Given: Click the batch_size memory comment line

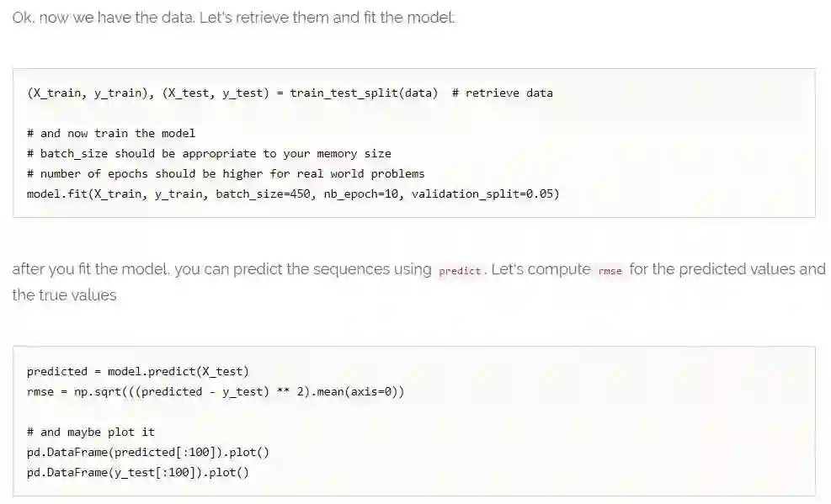Looking at the screenshot, I should click(x=209, y=154).
